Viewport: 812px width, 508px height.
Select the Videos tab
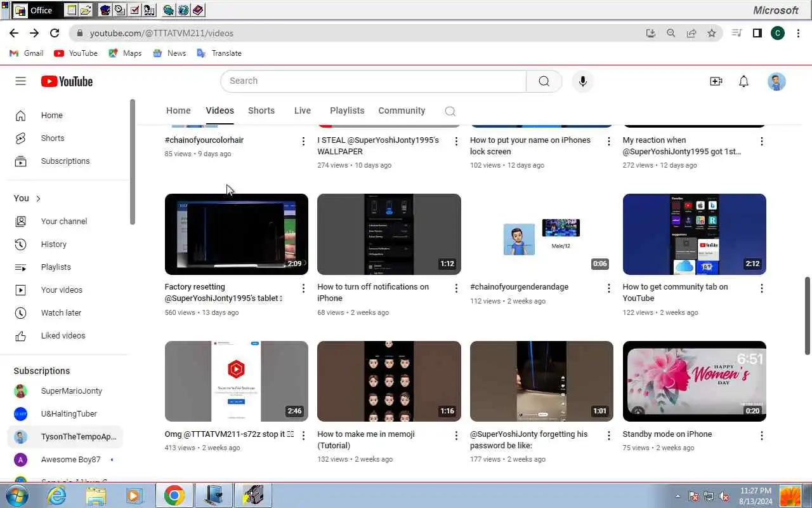point(220,110)
